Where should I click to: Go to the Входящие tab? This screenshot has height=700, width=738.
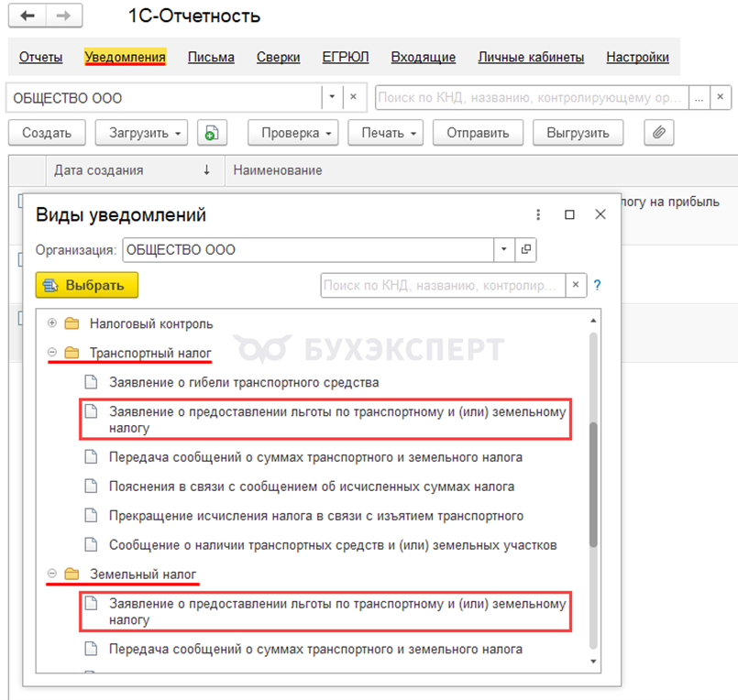424,57
